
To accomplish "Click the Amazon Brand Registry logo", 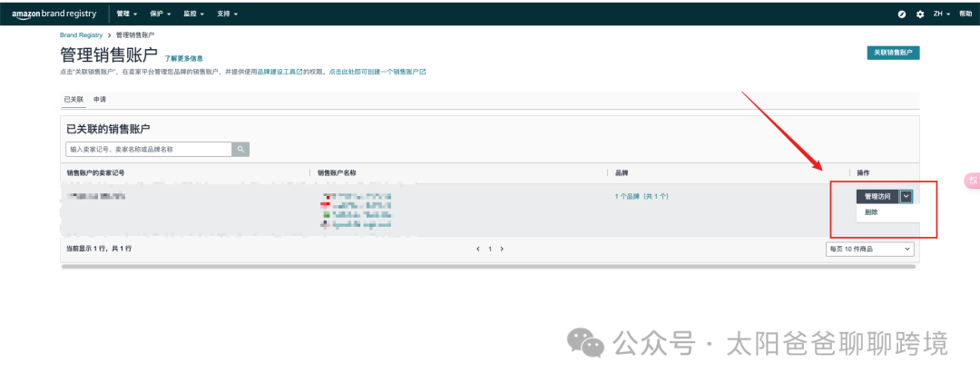I will (x=56, y=14).
